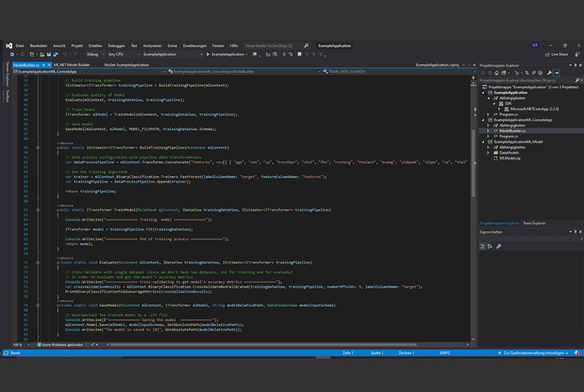Screen dimensions: 584x392
Task: Click the categorized view icon in Eigenschaften
Action: 483,248
